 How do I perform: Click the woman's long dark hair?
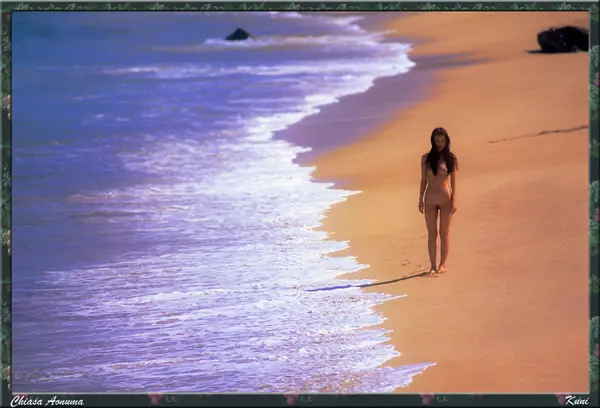coord(439,150)
